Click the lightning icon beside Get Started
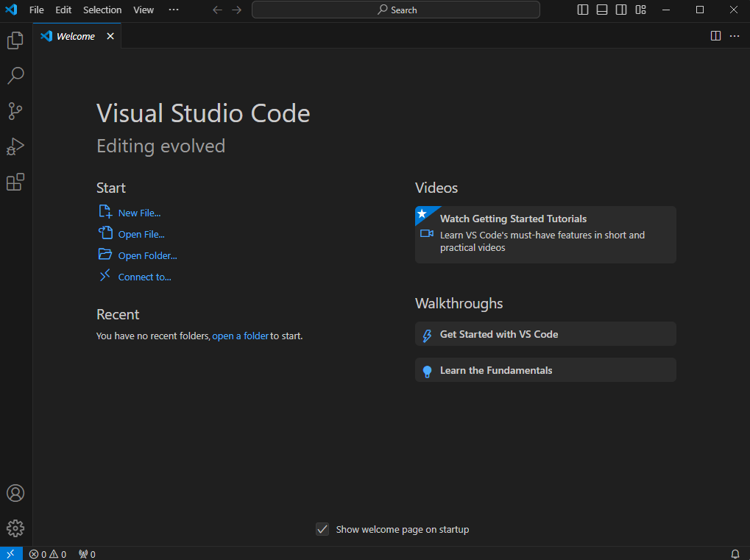This screenshot has height=560, width=750. [x=427, y=336]
